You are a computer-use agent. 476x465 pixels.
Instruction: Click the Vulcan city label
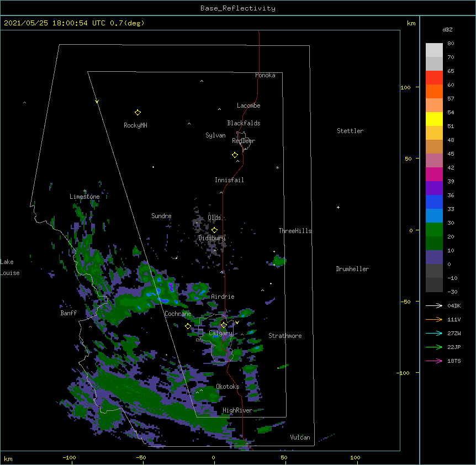coord(300,437)
